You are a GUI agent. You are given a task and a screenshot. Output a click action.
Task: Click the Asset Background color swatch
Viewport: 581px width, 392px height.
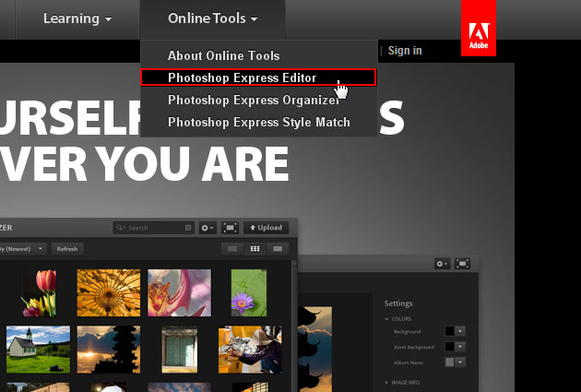pos(449,347)
